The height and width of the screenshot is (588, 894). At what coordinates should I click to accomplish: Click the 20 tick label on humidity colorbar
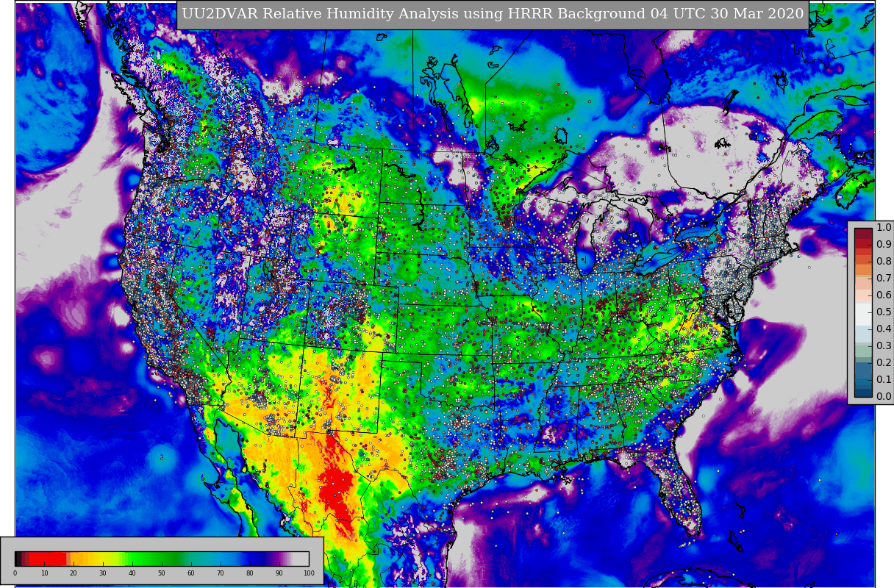point(74,573)
